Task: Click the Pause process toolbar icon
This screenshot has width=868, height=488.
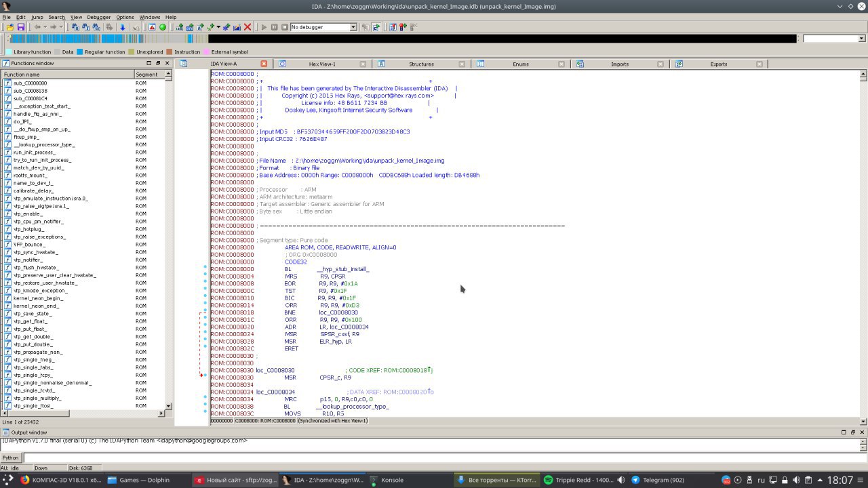Action: coord(275,27)
